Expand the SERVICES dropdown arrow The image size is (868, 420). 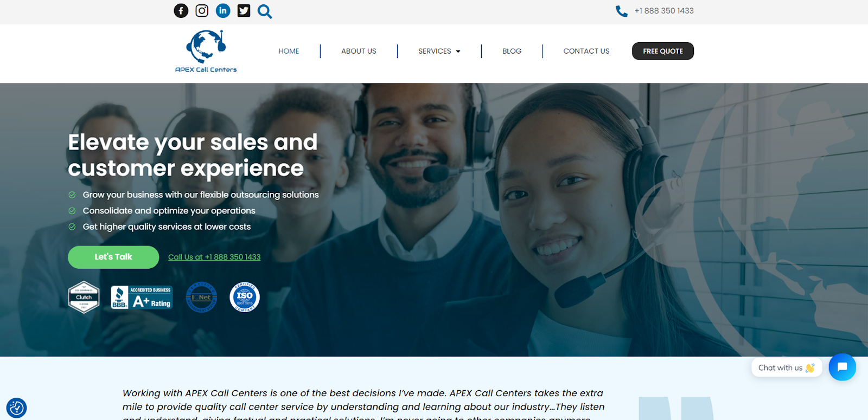click(458, 51)
